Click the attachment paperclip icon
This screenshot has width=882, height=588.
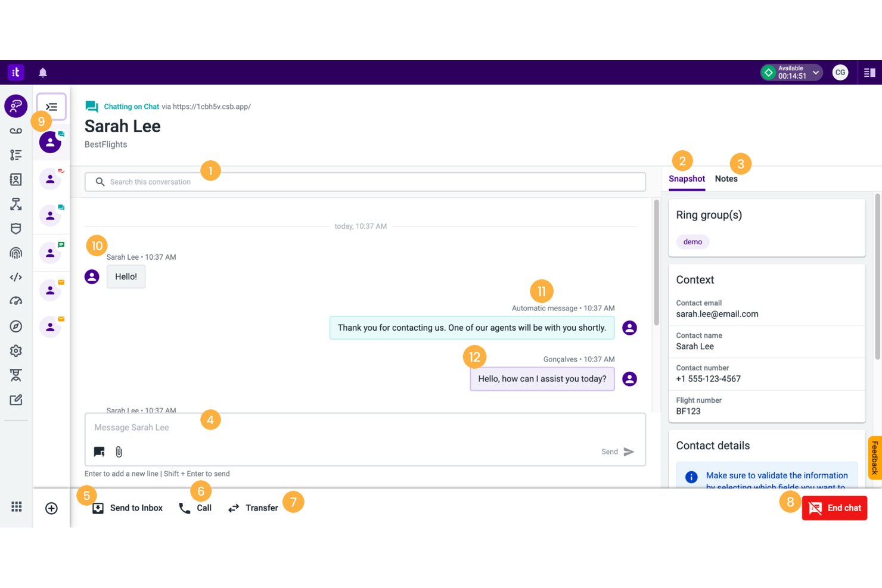(x=119, y=452)
